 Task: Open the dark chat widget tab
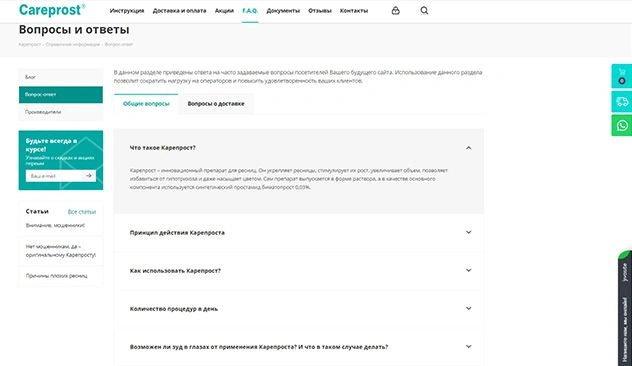point(625,308)
